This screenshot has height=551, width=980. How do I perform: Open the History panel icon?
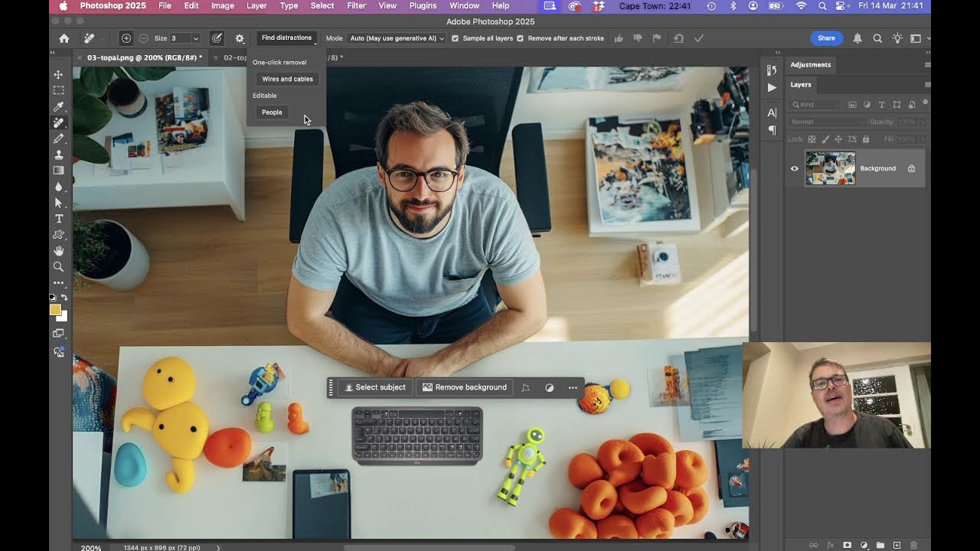[x=772, y=70]
